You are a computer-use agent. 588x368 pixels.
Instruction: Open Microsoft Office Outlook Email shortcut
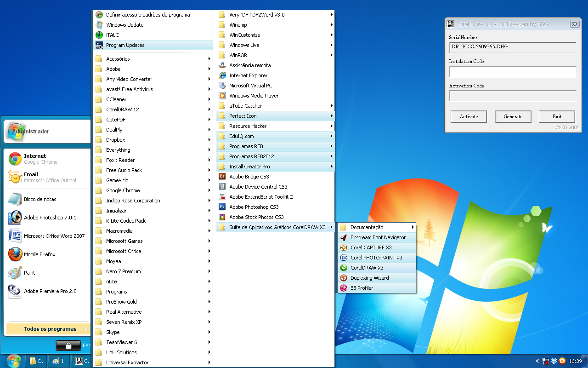(x=48, y=177)
